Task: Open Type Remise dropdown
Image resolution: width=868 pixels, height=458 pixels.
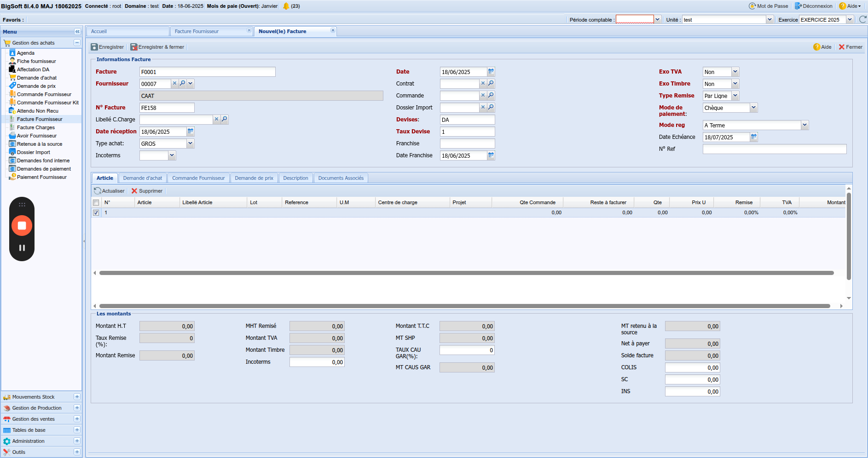Action: [x=735, y=96]
